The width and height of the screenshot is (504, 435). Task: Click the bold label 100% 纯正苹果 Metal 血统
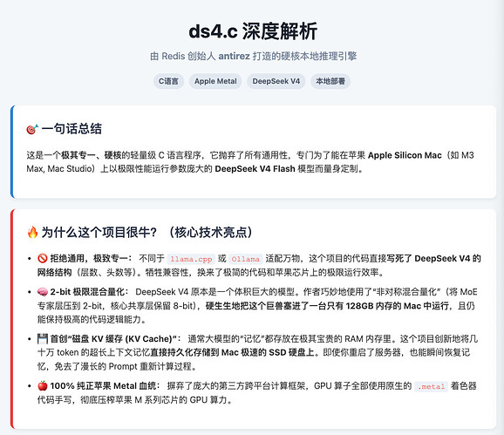tap(105, 386)
